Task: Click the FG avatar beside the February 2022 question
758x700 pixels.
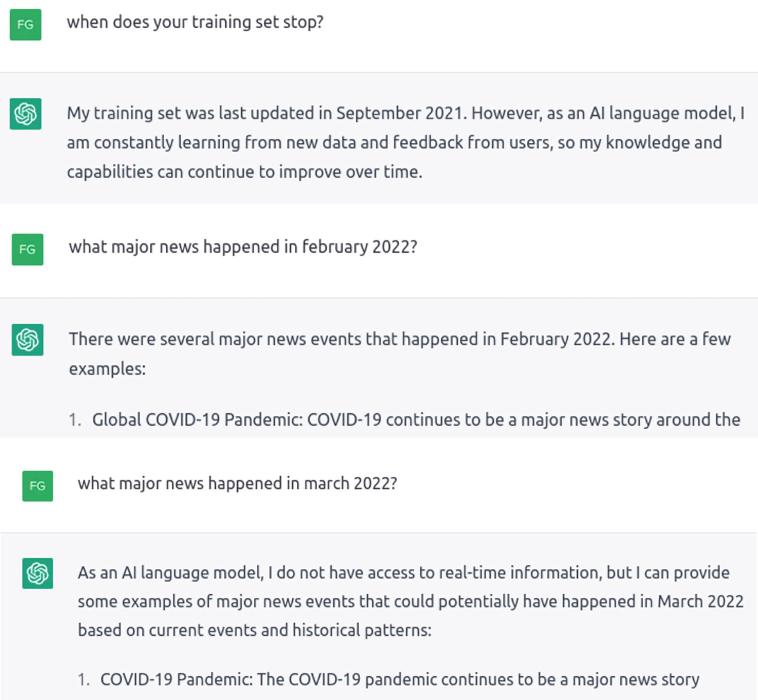Action: point(27,249)
